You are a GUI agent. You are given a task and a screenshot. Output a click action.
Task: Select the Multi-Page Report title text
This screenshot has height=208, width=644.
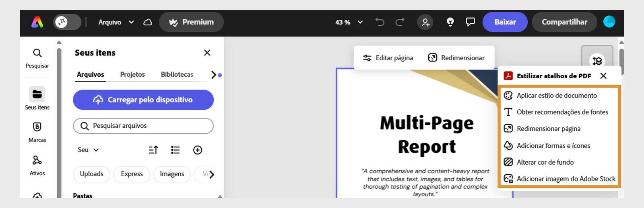(x=427, y=135)
